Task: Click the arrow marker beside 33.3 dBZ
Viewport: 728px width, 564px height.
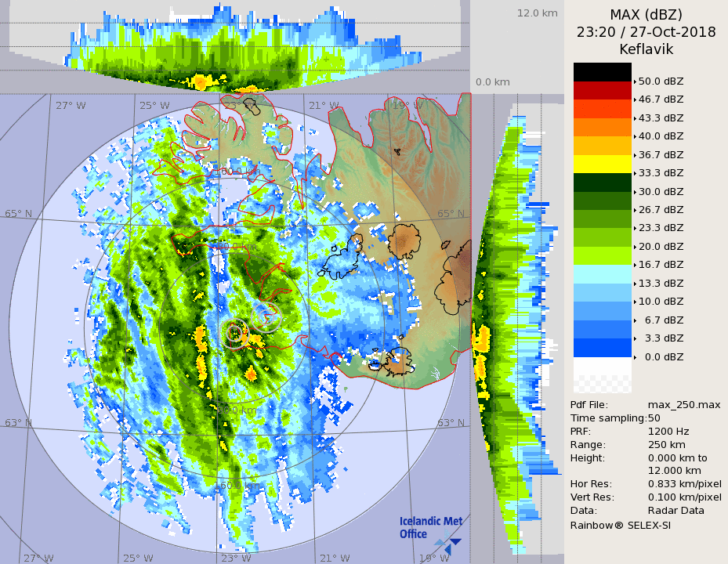Action: (x=635, y=173)
